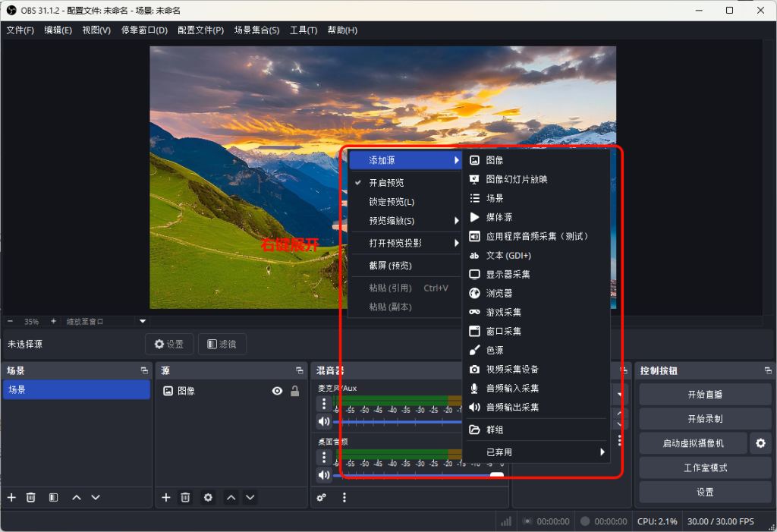Lock the 图像 source with the lock icon

294,390
